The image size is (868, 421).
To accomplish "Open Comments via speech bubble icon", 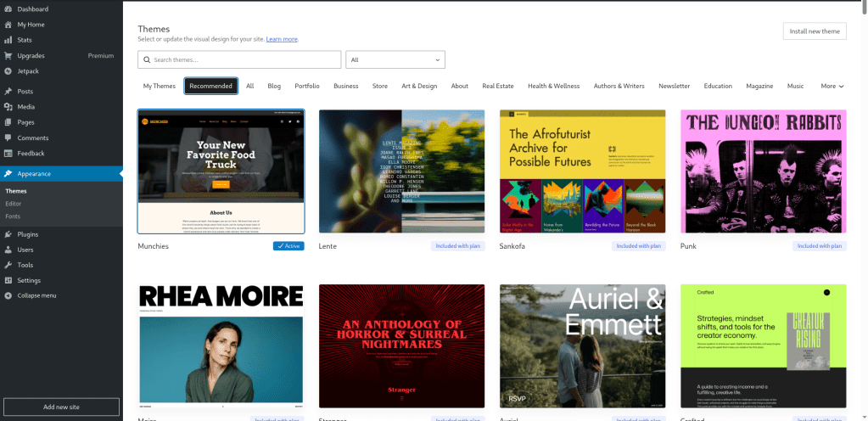I will click(x=8, y=138).
